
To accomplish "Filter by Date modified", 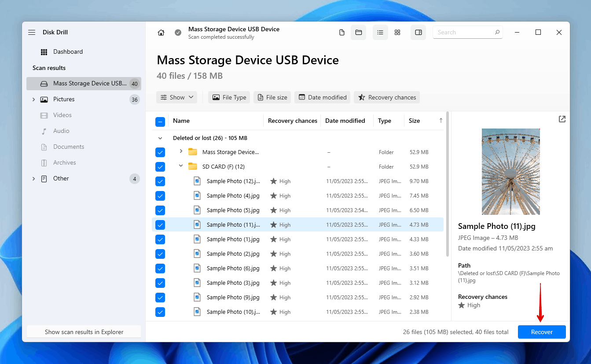I will tap(322, 97).
